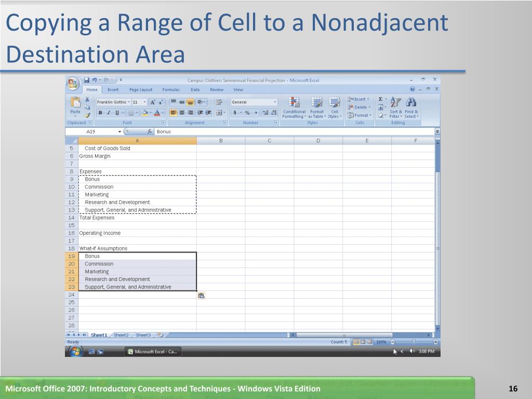This screenshot has width=532, height=399.
Task: Save the workbook from Quick Access toolbar
Action: pos(87,80)
